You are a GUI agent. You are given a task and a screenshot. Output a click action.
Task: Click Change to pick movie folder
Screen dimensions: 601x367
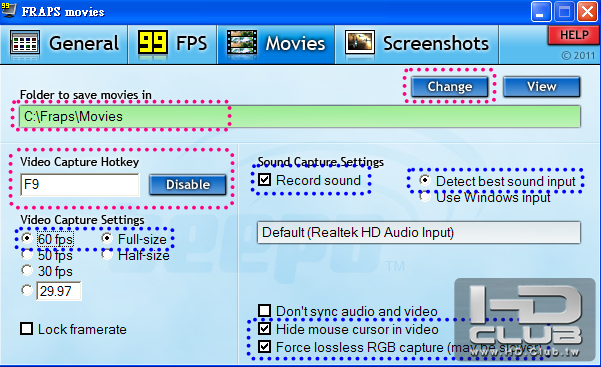pyautogui.click(x=450, y=87)
